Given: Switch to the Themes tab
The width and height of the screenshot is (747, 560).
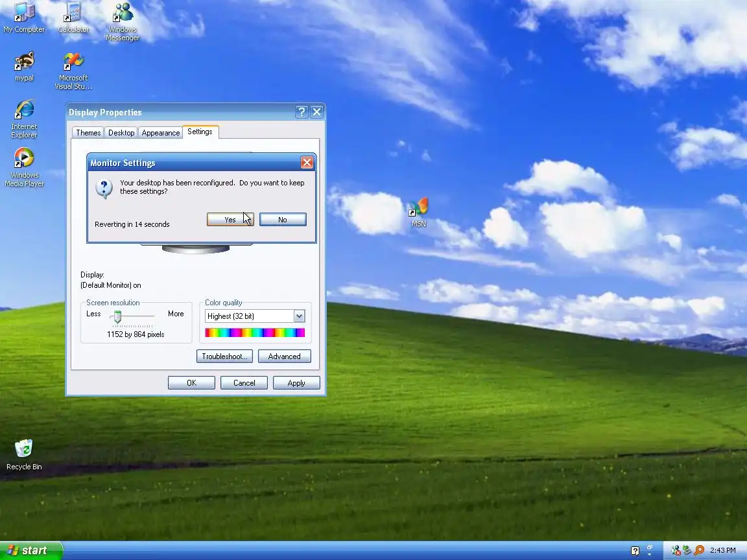Looking at the screenshot, I should (x=88, y=133).
